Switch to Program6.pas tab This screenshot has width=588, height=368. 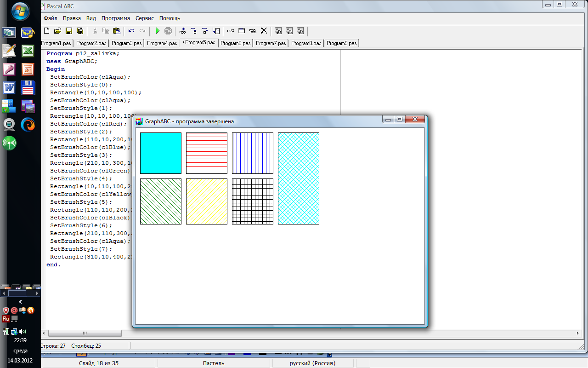[235, 43]
